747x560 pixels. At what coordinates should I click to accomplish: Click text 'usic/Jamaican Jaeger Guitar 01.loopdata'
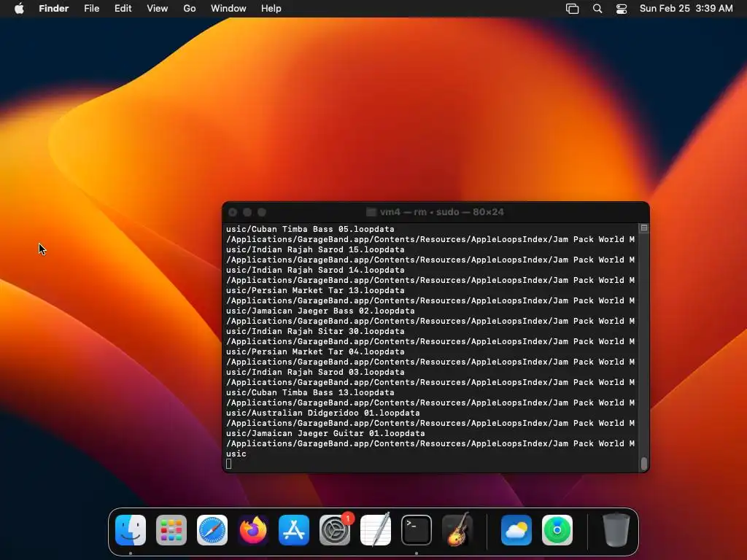[325, 434]
